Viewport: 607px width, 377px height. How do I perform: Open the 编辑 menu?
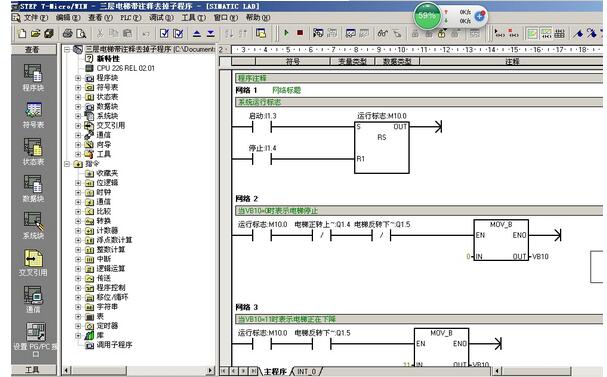pyautogui.click(x=68, y=17)
